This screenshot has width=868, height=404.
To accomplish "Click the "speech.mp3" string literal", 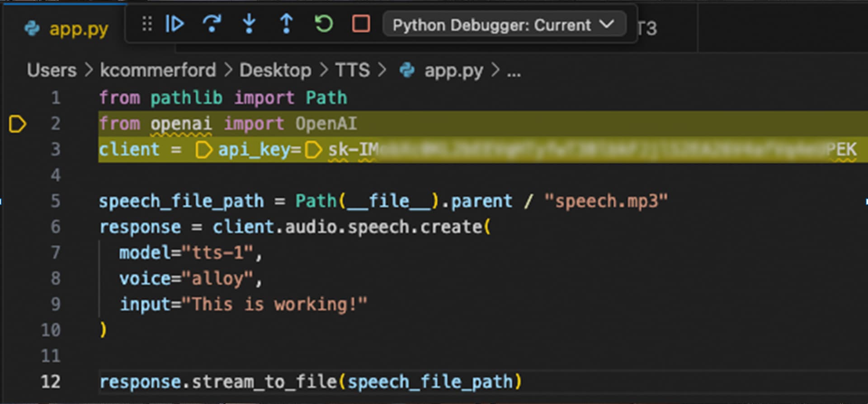I will pyautogui.click(x=606, y=201).
